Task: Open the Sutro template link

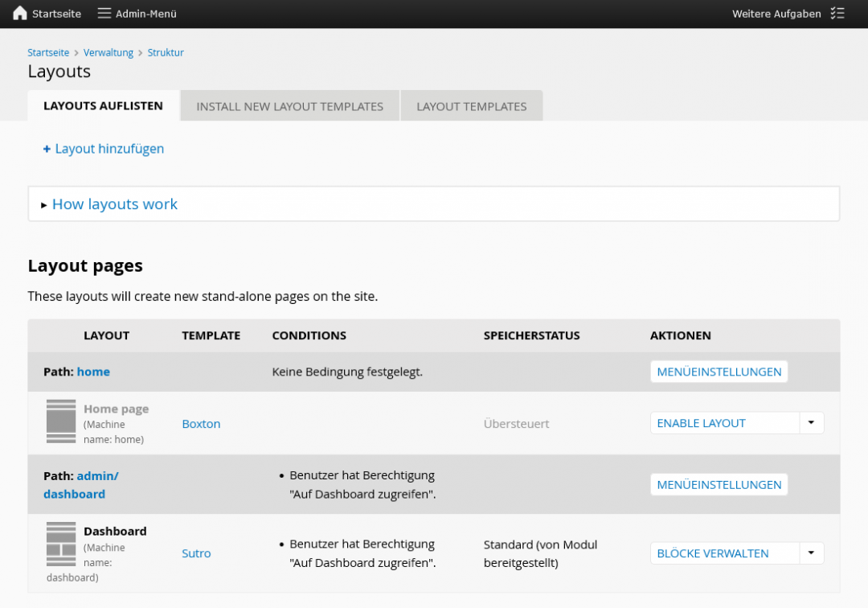Action: click(197, 553)
